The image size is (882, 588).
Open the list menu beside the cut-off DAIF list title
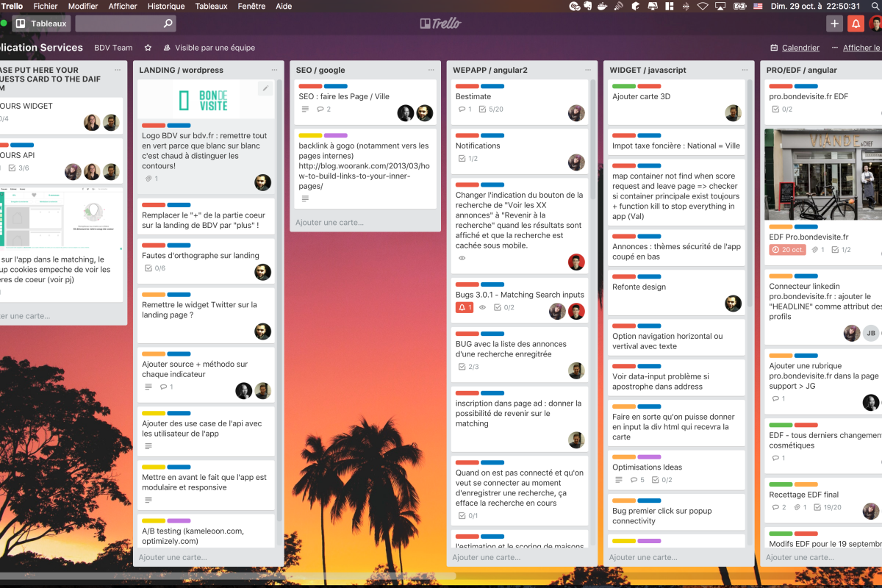(x=118, y=70)
